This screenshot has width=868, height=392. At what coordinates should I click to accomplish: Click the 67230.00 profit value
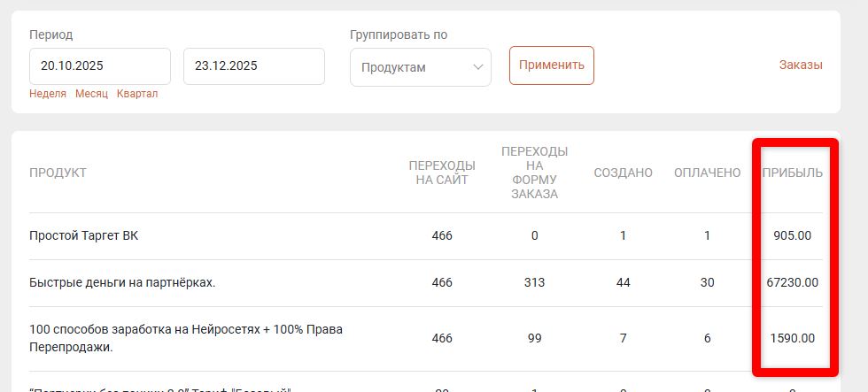tap(792, 283)
